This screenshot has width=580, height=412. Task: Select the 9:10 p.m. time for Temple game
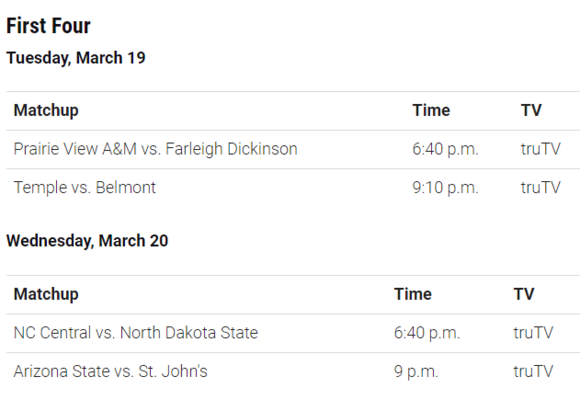pyautogui.click(x=445, y=188)
